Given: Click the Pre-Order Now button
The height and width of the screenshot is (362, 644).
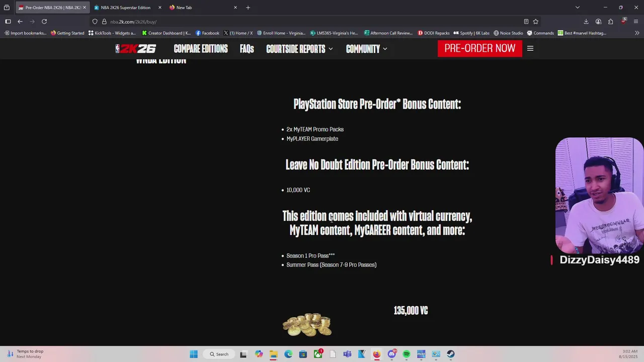Looking at the screenshot, I should 480,48.
